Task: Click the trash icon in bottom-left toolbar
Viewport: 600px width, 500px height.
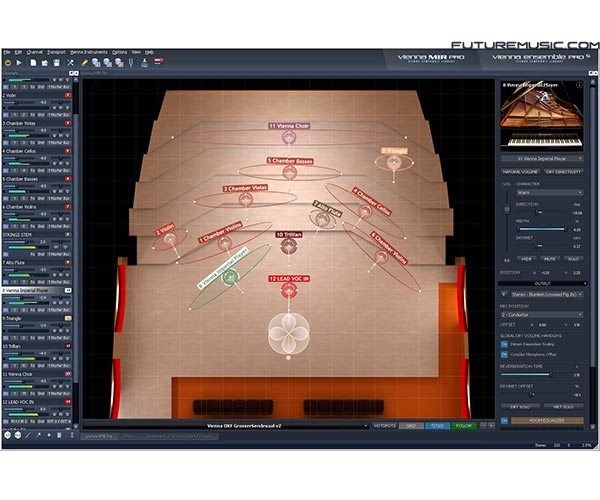Action: click(59, 435)
